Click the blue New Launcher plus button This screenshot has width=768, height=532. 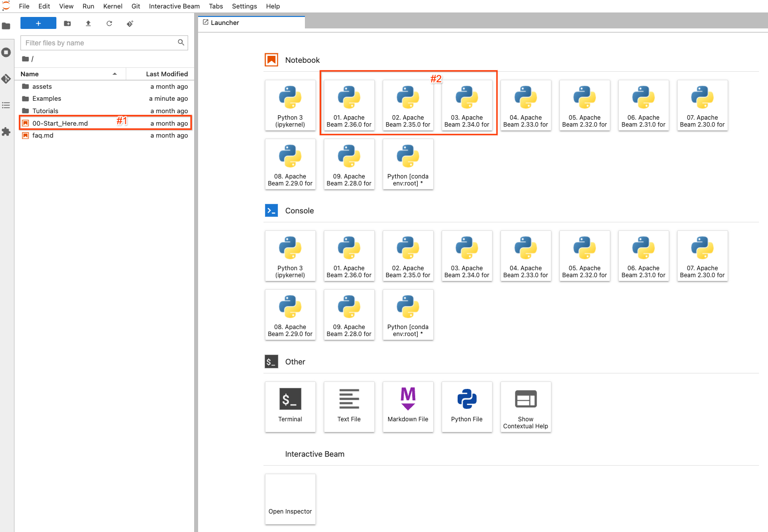(38, 23)
